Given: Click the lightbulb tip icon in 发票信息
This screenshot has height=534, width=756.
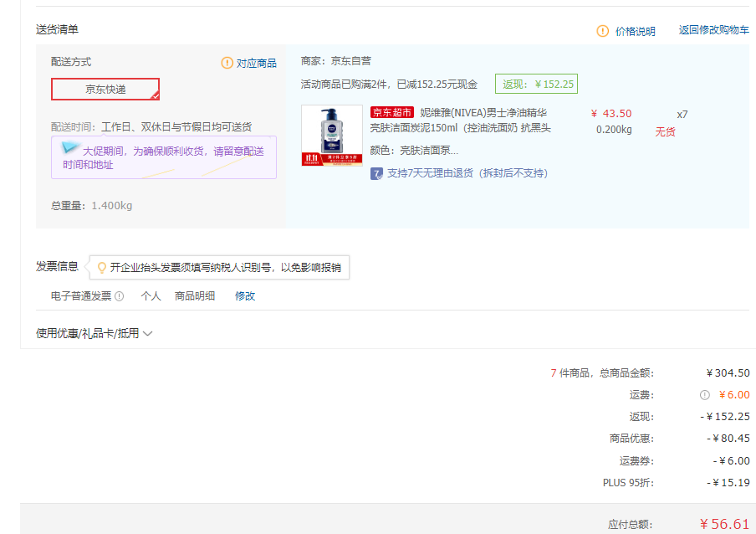Looking at the screenshot, I should pyautogui.click(x=102, y=268).
